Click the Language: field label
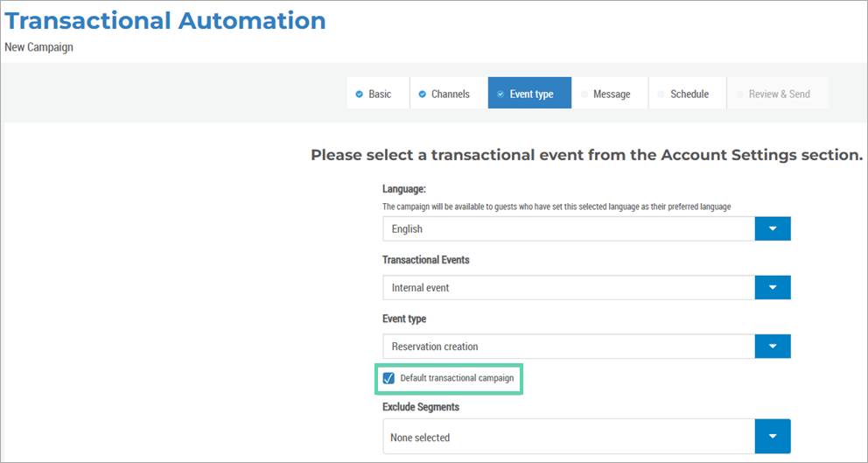Image resolution: width=868 pixels, height=463 pixels. (404, 189)
